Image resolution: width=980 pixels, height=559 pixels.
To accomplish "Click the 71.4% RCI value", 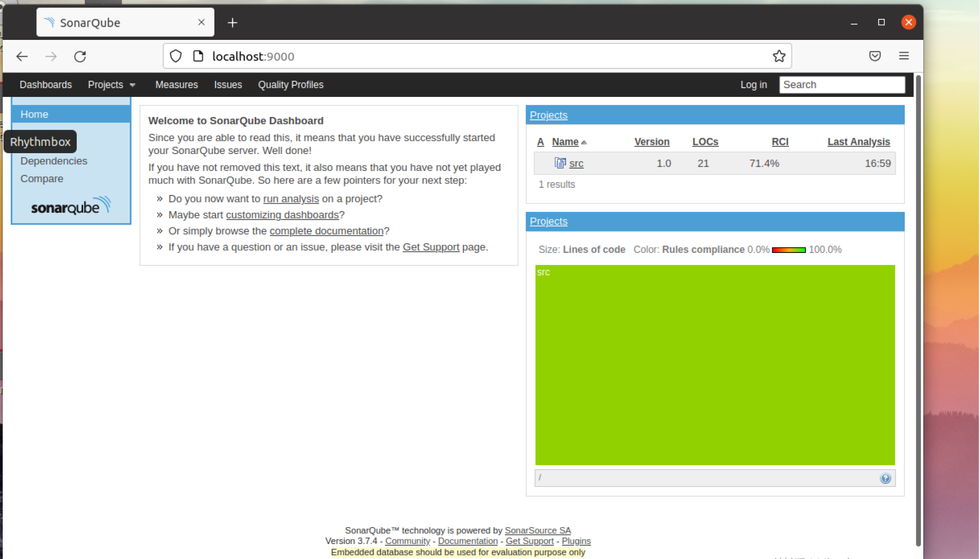I will click(764, 163).
